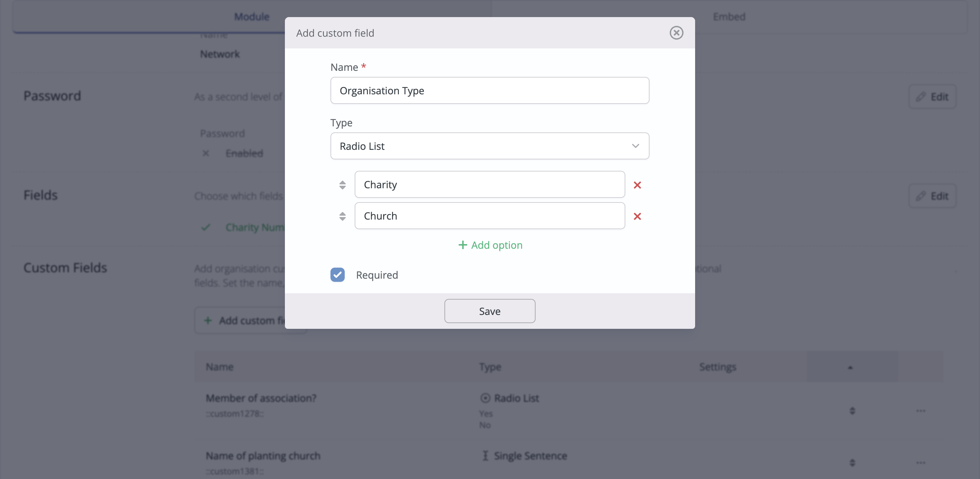
Task: Edit the Fields section
Action: click(932, 196)
